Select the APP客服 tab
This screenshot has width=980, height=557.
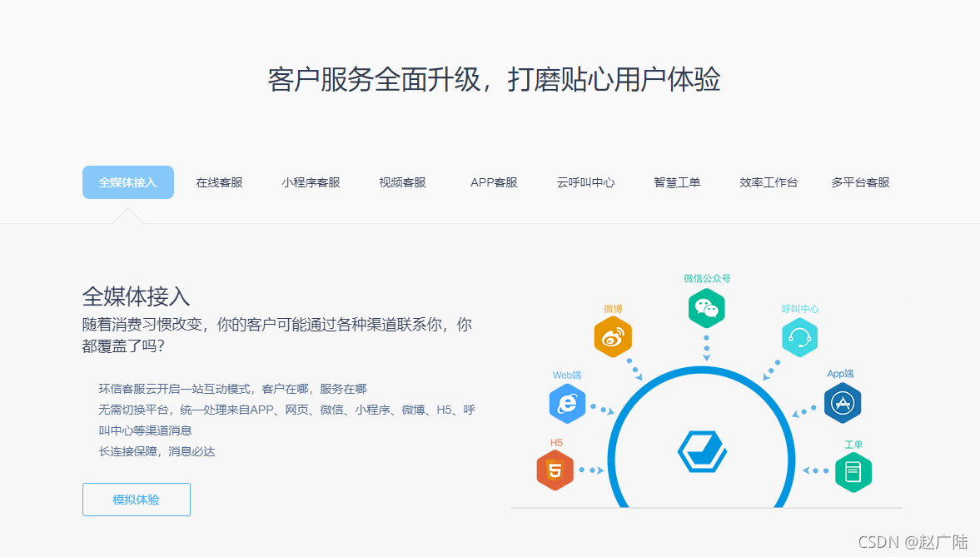tap(494, 183)
